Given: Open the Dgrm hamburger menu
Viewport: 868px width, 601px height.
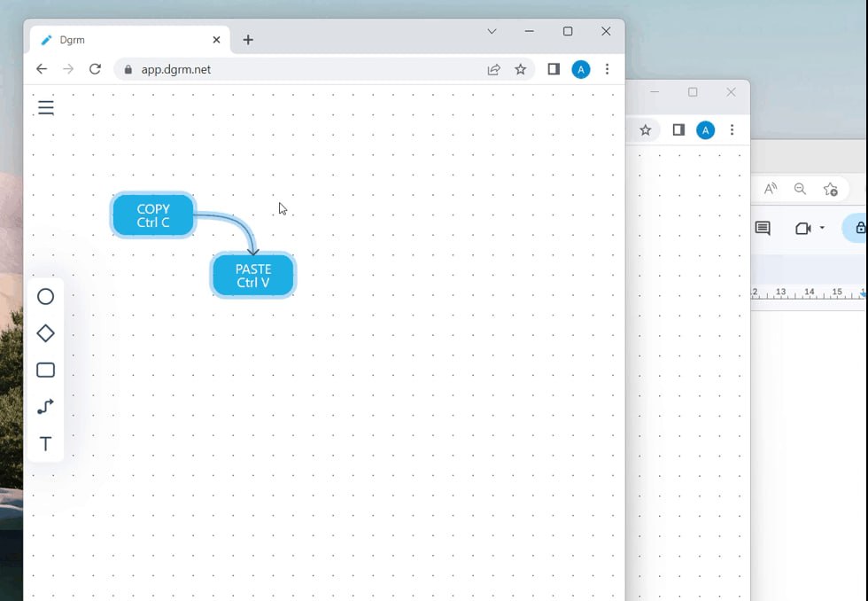Looking at the screenshot, I should [46, 107].
